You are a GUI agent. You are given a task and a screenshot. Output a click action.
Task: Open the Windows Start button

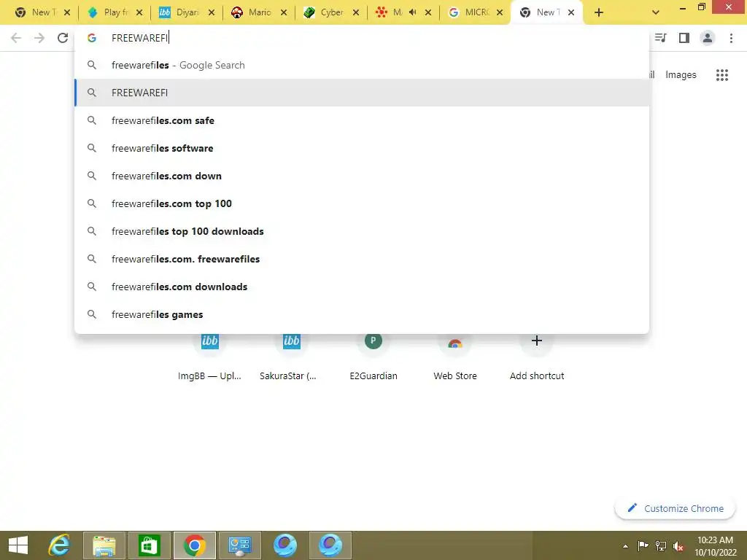(x=18, y=545)
